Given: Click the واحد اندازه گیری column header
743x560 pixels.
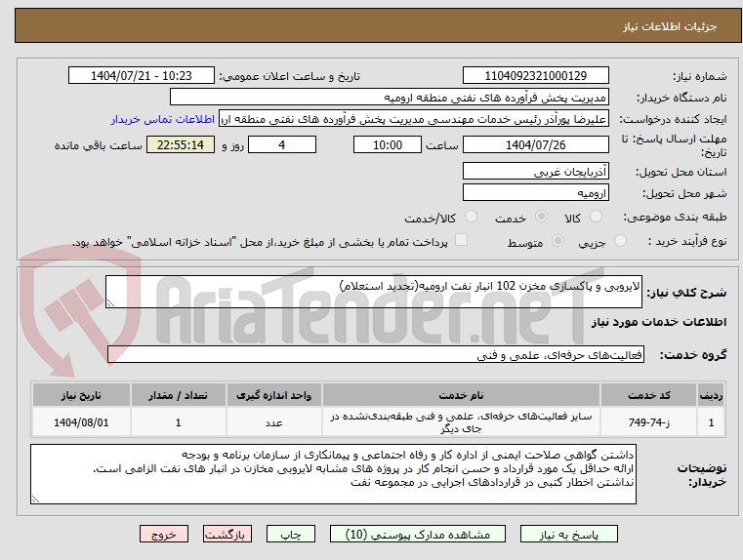Looking at the screenshot, I should tap(274, 395).
